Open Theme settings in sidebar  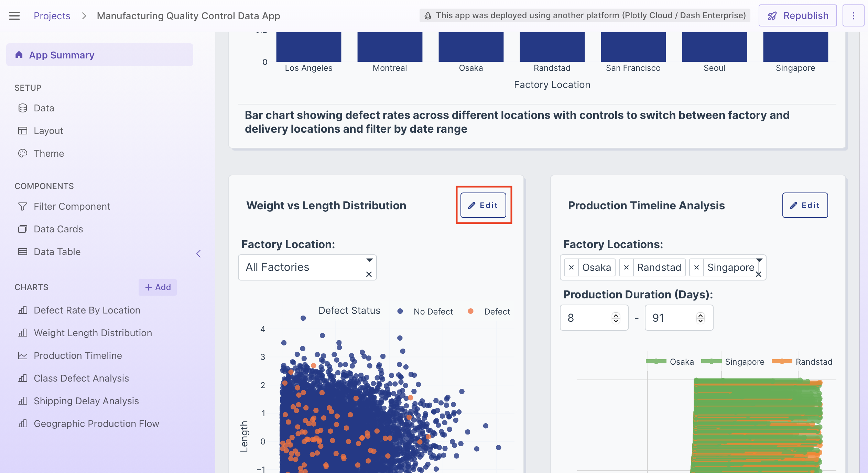[x=48, y=153]
